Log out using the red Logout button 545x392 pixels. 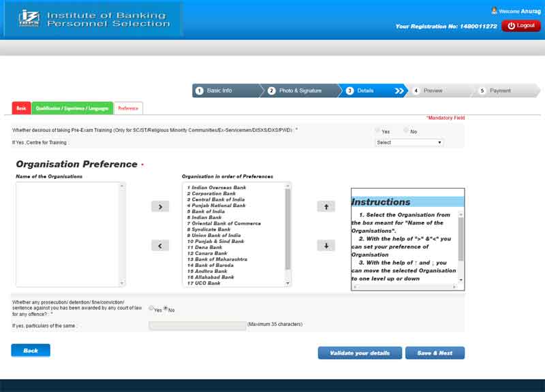coord(520,26)
